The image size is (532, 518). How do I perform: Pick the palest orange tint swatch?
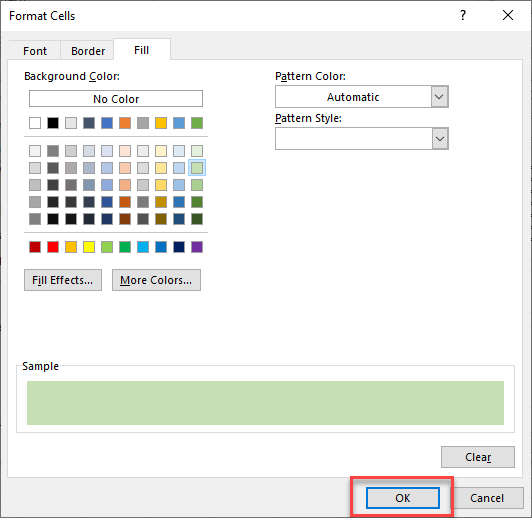[125, 151]
